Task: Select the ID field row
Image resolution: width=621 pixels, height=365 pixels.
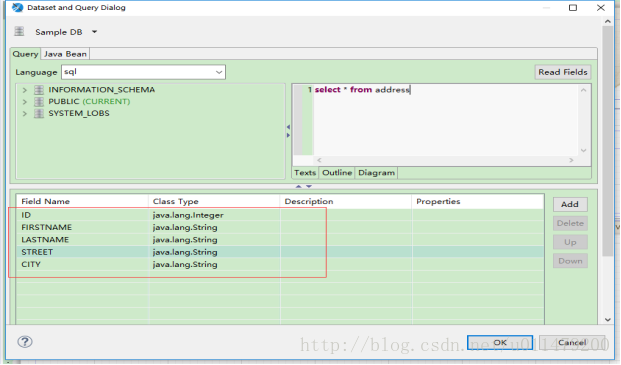Action: pos(280,215)
